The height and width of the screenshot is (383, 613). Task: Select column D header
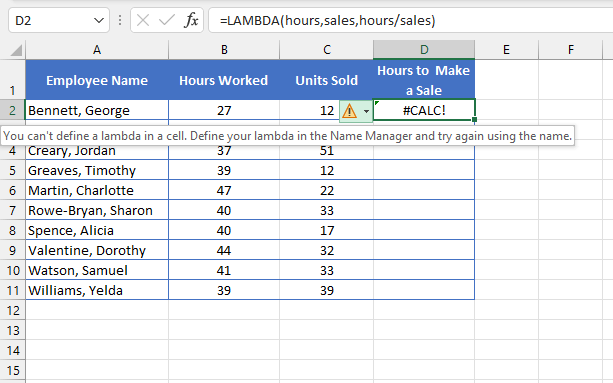424,50
